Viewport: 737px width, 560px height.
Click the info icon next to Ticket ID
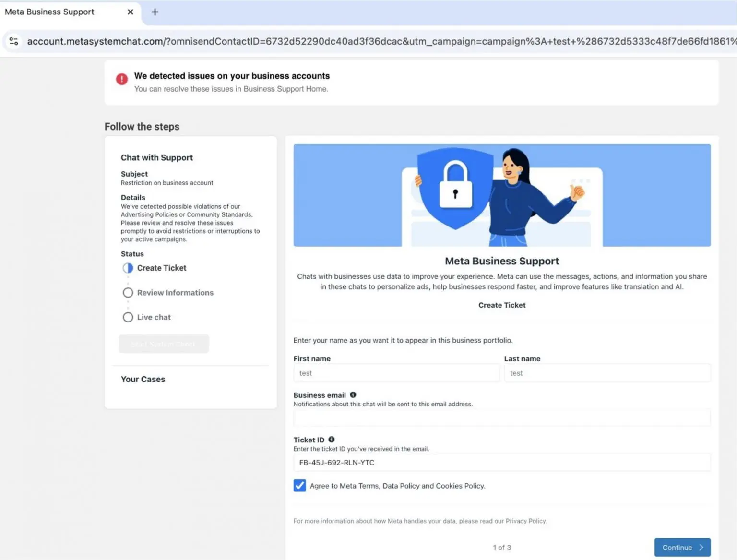pyautogui.click(x=332, y=439)
